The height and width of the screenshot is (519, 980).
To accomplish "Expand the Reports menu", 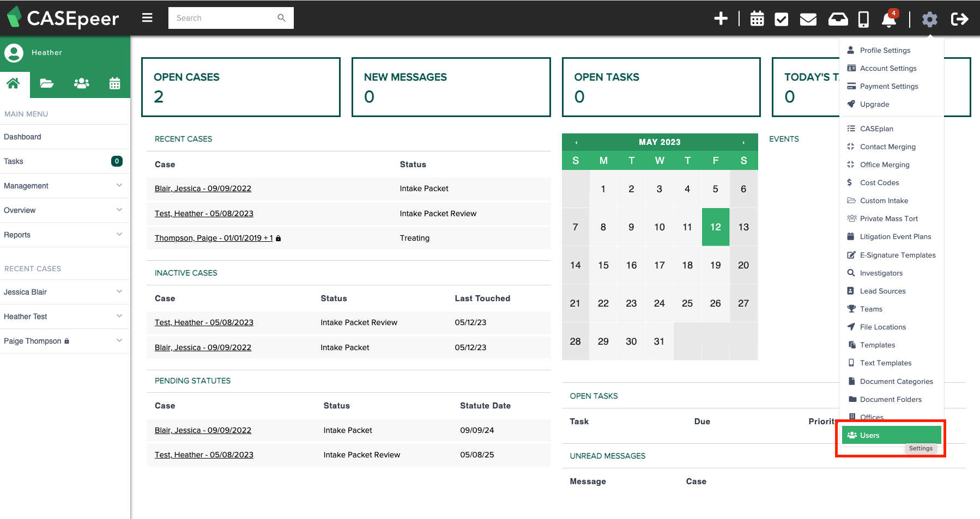I will (x=65, y=235).
